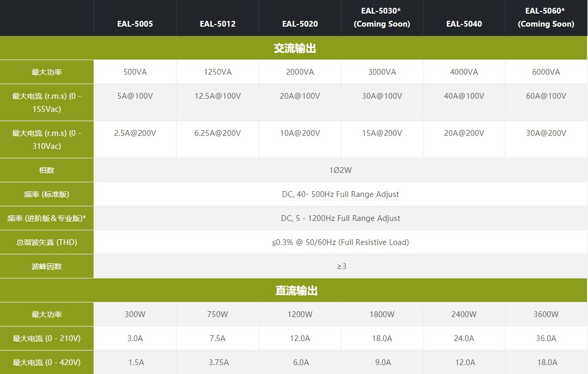
Task: Click the 最大功率 row label
Action: tap(47, 72)
